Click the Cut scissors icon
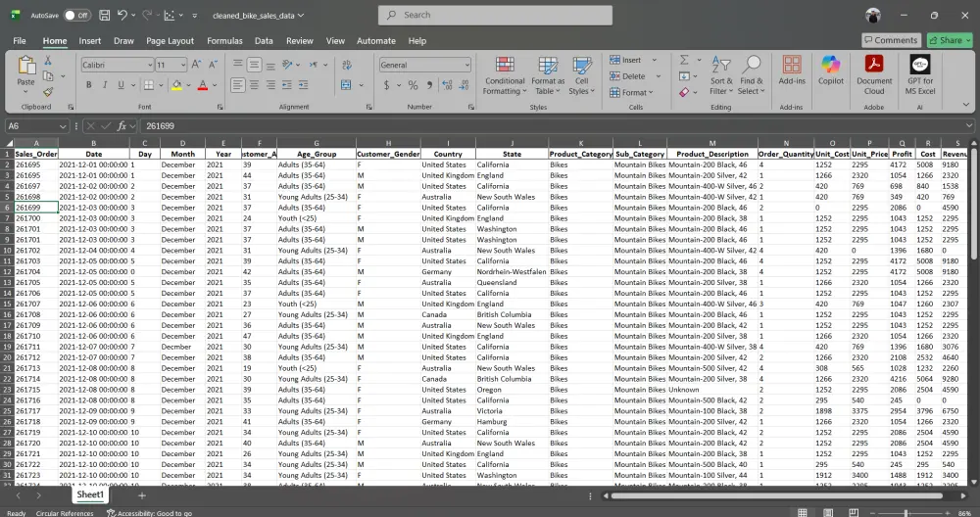 point(47,61)
